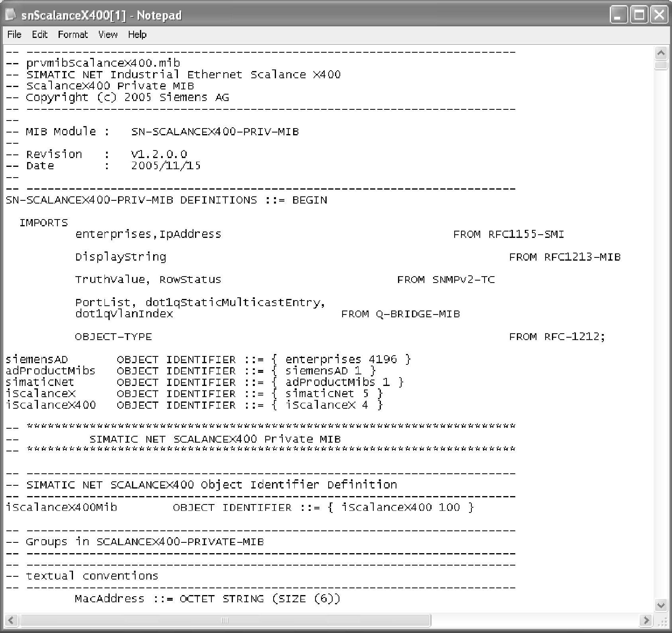Click the line 'SIMATIC NET Industrial Ethernet Scalance X400'
The width and height of the screenshot is (672, 633).
pyautogui.click(x=183, y=75)
